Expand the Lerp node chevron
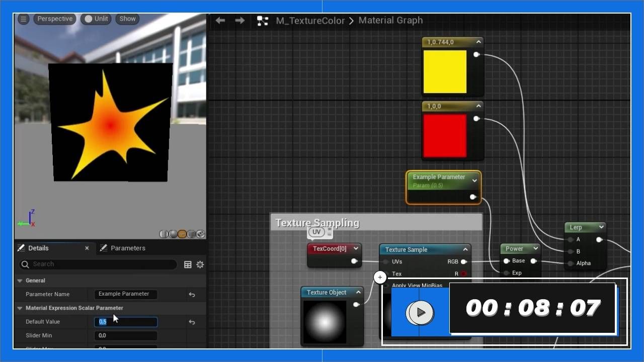 601,227
